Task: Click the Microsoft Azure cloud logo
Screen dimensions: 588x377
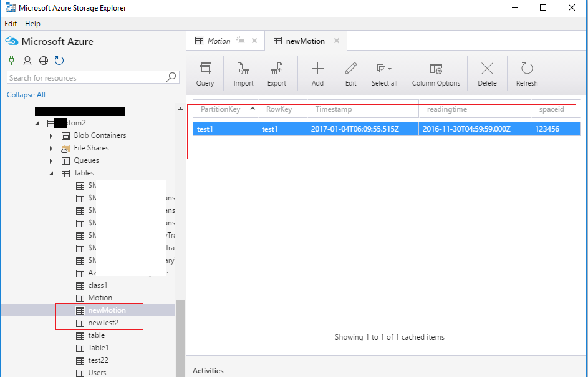Action: click(12, 41)
